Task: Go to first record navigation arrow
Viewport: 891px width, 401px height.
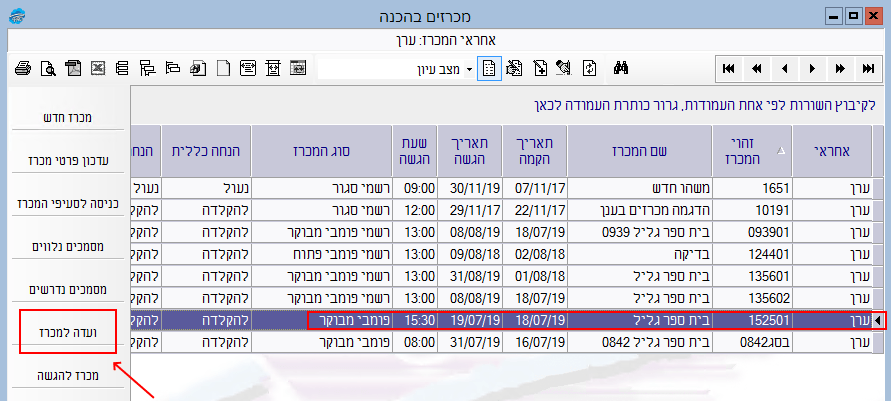Action: pos(729,68)
